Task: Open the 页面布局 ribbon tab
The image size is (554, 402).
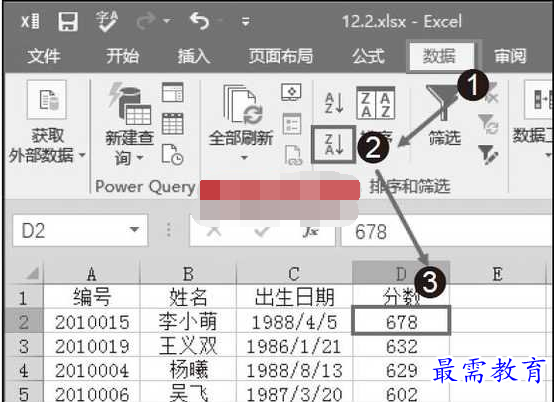Action: [x=280, y=57]
